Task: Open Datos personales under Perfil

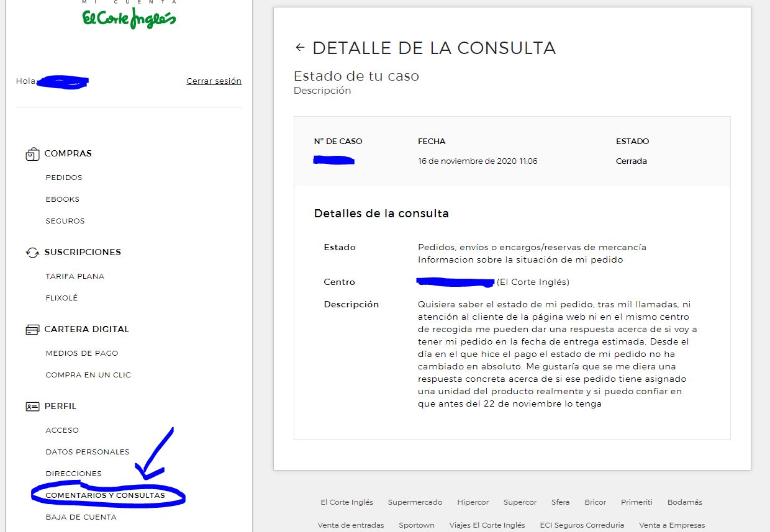Action: point(88,452)
